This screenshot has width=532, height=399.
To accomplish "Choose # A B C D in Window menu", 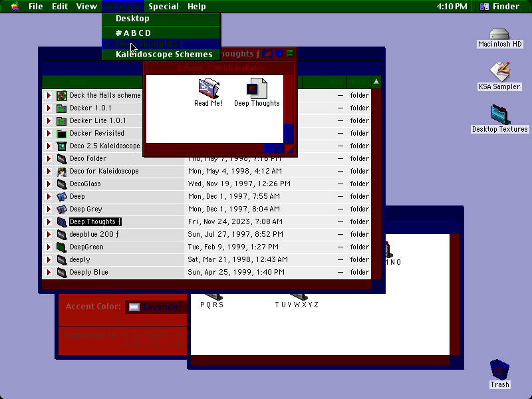I will (162, 33).
